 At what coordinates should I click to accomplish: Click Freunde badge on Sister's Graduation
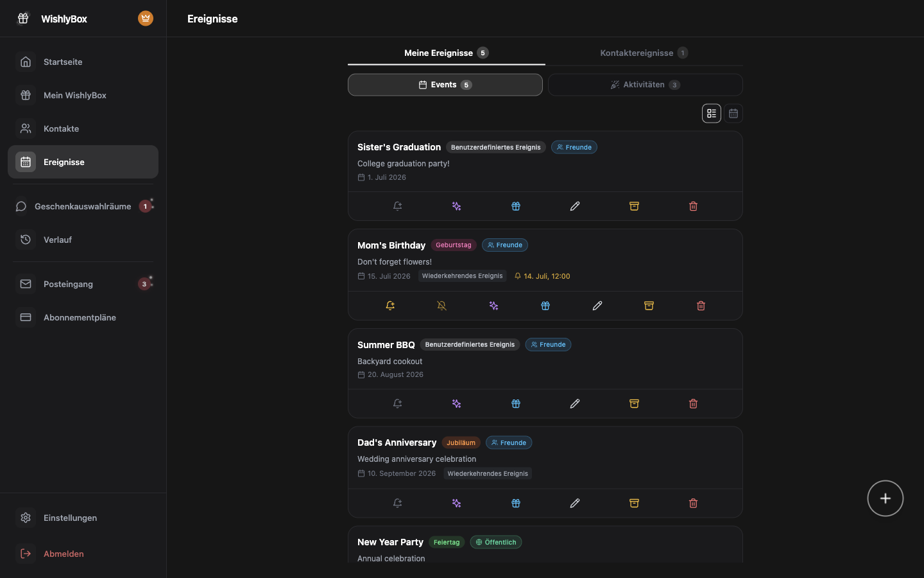(x=574, y=147)
